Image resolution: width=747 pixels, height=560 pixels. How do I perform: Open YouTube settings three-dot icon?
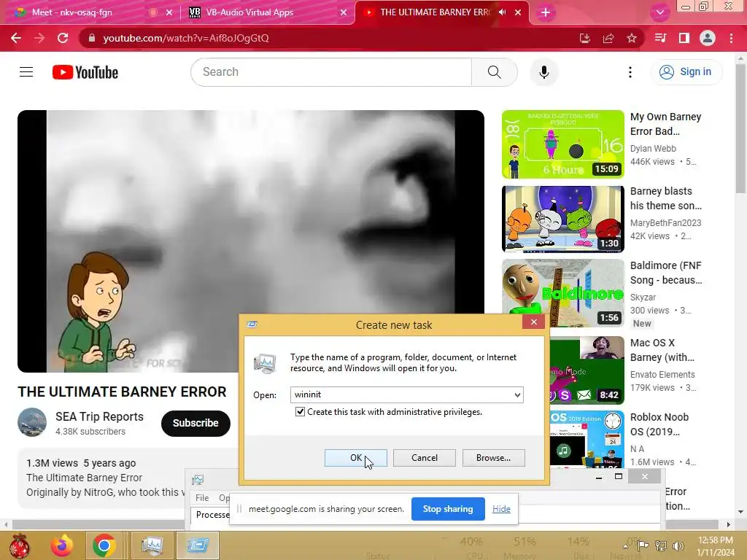click(630, 72)
